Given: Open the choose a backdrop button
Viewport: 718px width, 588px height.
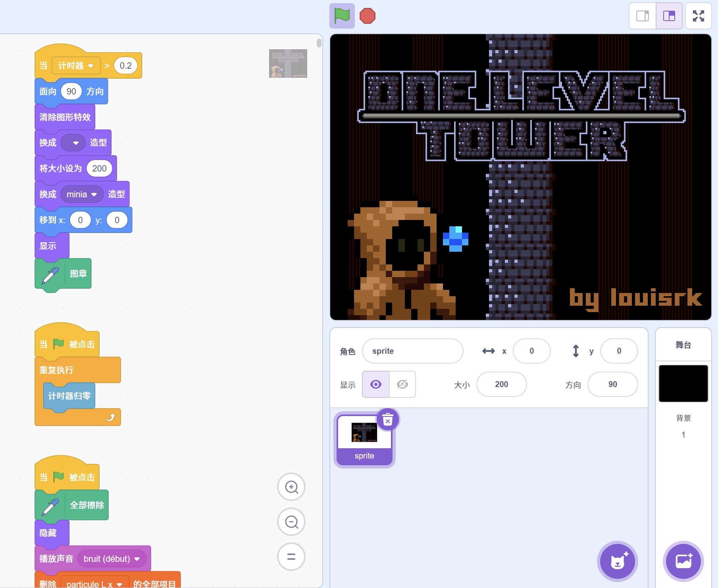Looking at the screenshot, I should point(683,561).
